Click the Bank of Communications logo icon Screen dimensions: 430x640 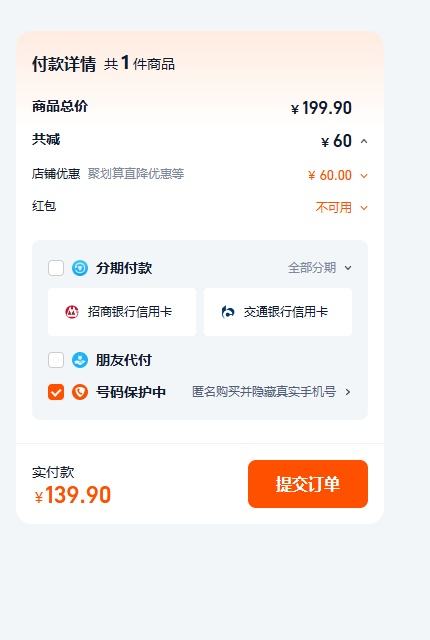(228, 312)
